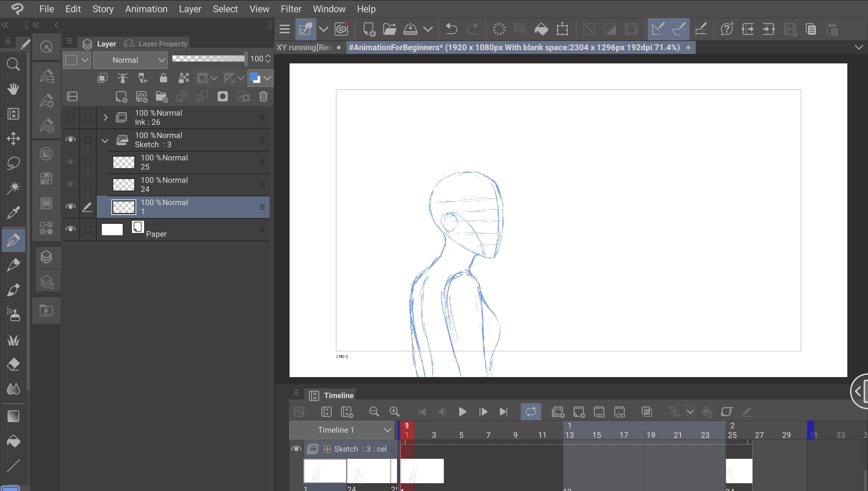868x491 pixels.
Task: Click the layer opacity slider
Action: pyautogui.click(x=209, y=59)
